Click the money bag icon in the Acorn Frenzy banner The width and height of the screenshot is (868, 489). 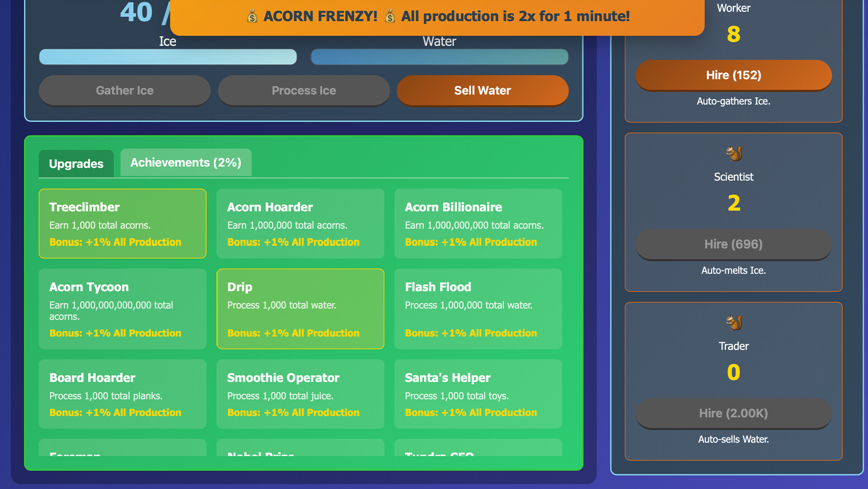[x=252, y=17]
